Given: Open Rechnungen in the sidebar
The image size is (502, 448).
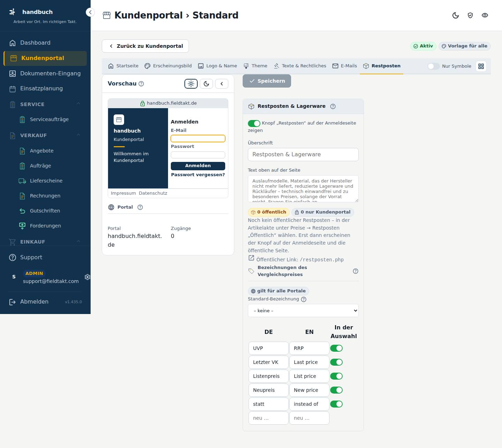Looking at the screenshot, I should tap(45, 196).
